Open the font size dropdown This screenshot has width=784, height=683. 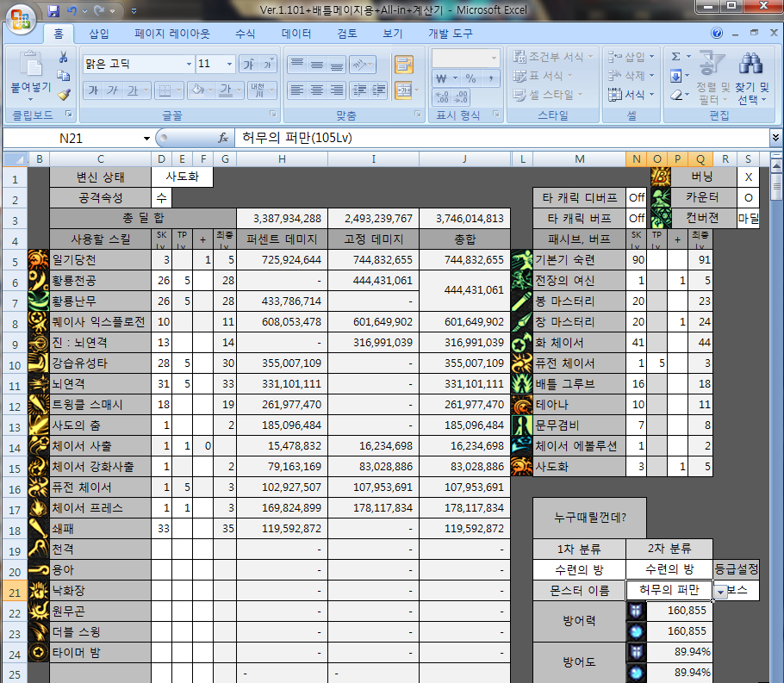[229, 65]
